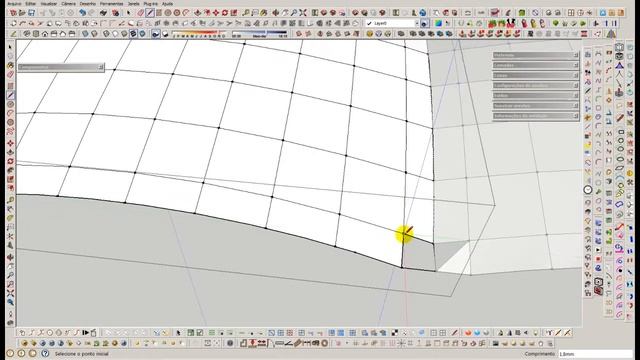Pick the Paint Bucket tool in left toolbar

[x=11, y=65]
